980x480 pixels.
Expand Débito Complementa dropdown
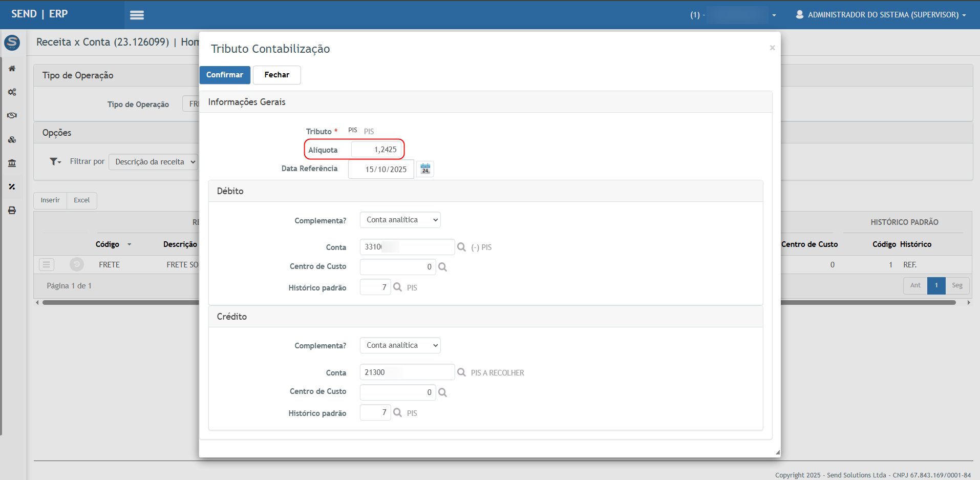[x=400, y=220]
